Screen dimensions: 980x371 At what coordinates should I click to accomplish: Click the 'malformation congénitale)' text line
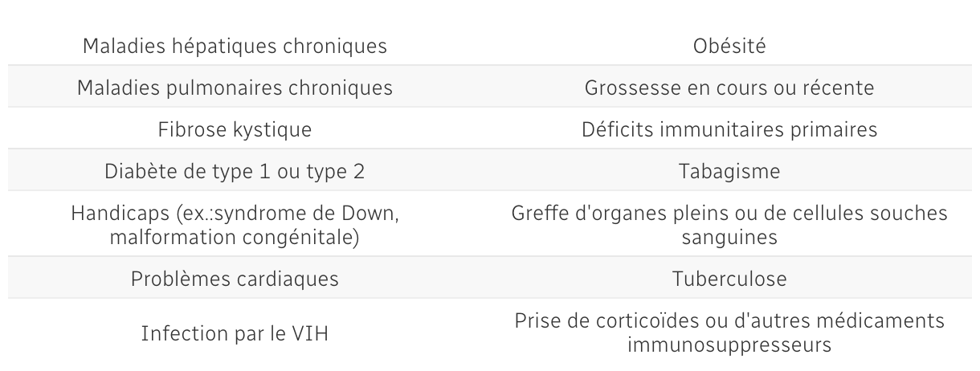(x=235, y=234)
